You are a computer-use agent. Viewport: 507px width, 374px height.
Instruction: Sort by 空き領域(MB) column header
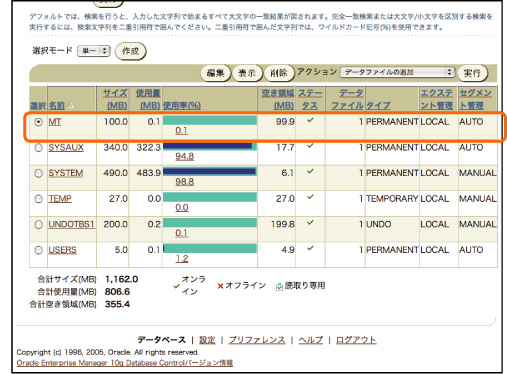278,99
